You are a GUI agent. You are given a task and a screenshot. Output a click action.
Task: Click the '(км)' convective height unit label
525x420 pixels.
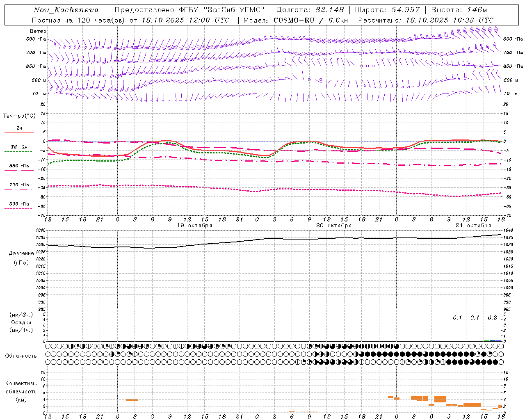pos(21,399)
